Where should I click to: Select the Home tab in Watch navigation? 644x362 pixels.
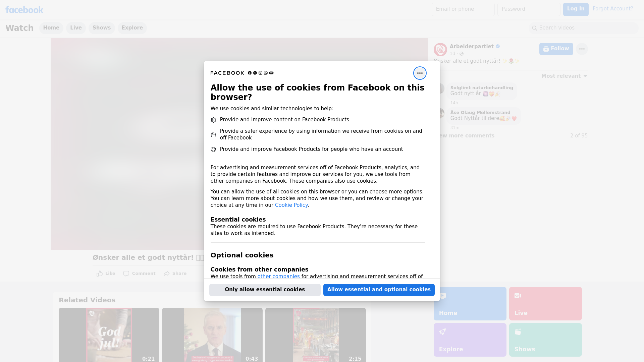pos(51,28)
